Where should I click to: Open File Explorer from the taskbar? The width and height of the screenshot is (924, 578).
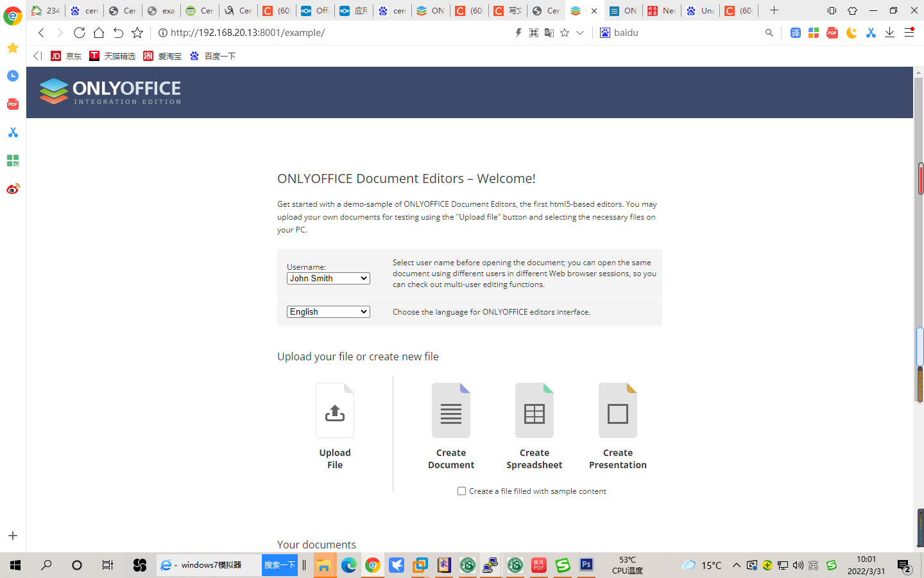pos(324,565)
